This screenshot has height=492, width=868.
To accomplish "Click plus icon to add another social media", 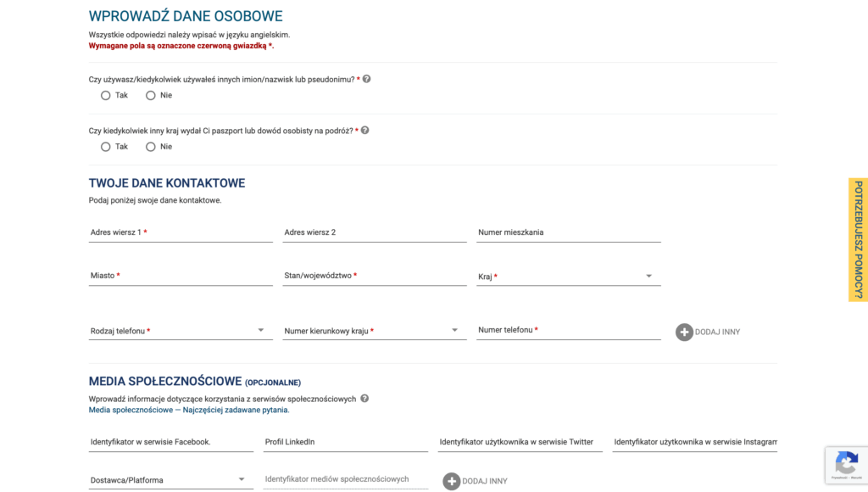I will pos(452,481).
